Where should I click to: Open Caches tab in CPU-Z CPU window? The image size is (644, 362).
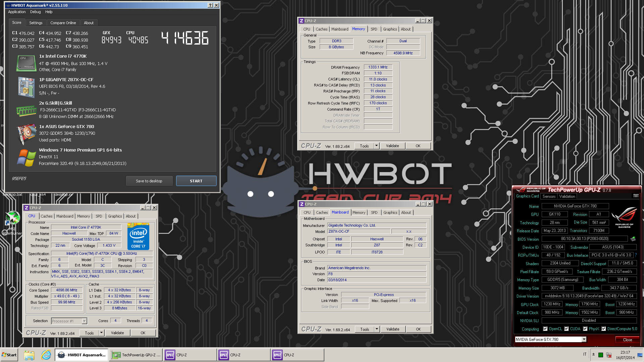(x=46, y=216)
